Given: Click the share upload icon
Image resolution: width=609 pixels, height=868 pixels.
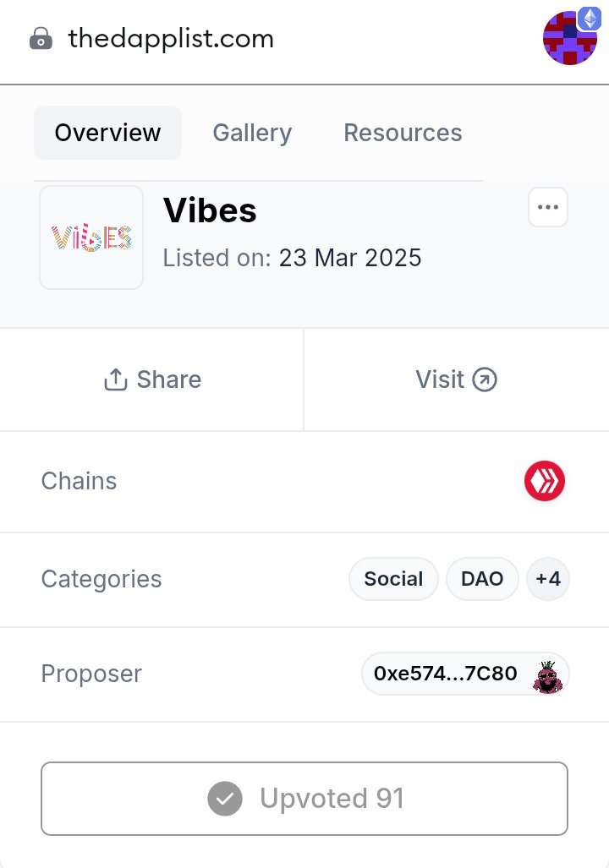Looking at the screenshot, I should (x=116, y=379).
